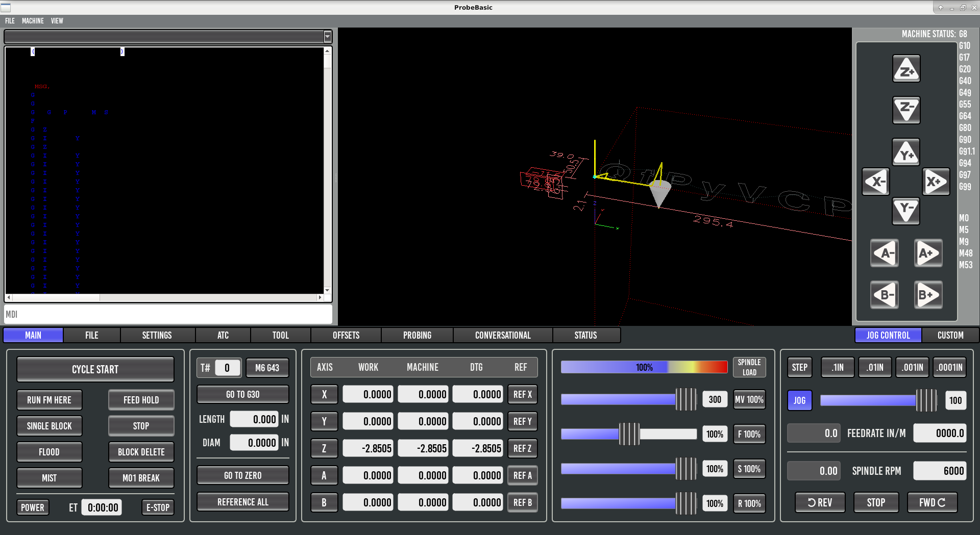Switch to the SETTINGS tab
Viewport: 980px width, 535px height.
click(157, 335)
